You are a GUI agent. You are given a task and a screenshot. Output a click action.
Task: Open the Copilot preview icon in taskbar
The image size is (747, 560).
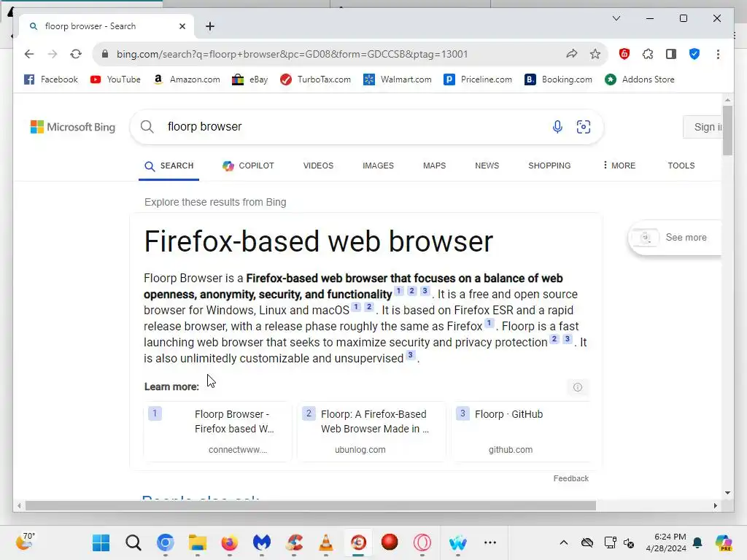tap(723, 542)
